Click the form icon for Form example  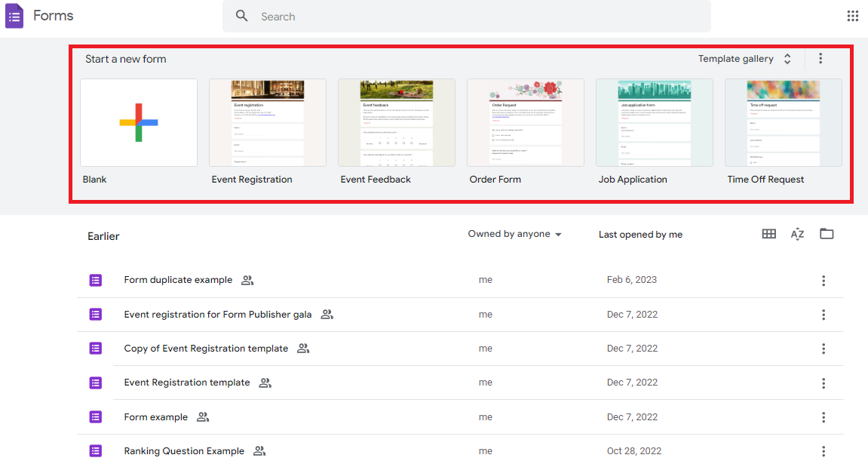[x=96, y=416]
